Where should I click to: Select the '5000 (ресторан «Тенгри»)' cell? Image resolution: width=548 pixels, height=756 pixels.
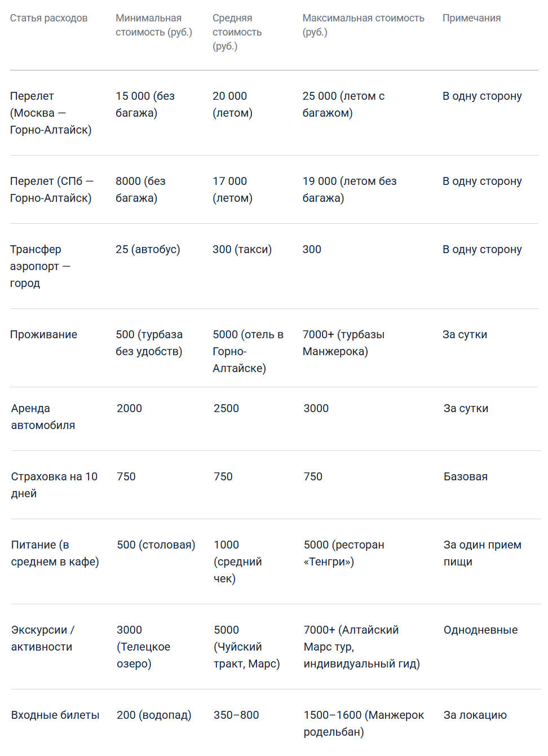[x=344, y=553]
